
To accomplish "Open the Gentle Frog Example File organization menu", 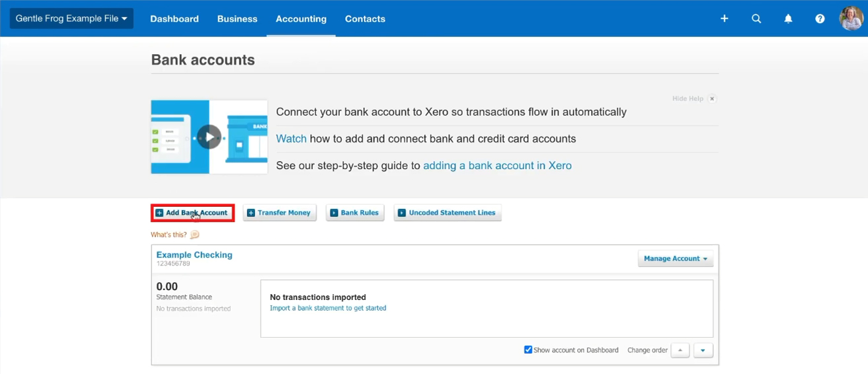I will pyautogui.click(x=71, y=19).
